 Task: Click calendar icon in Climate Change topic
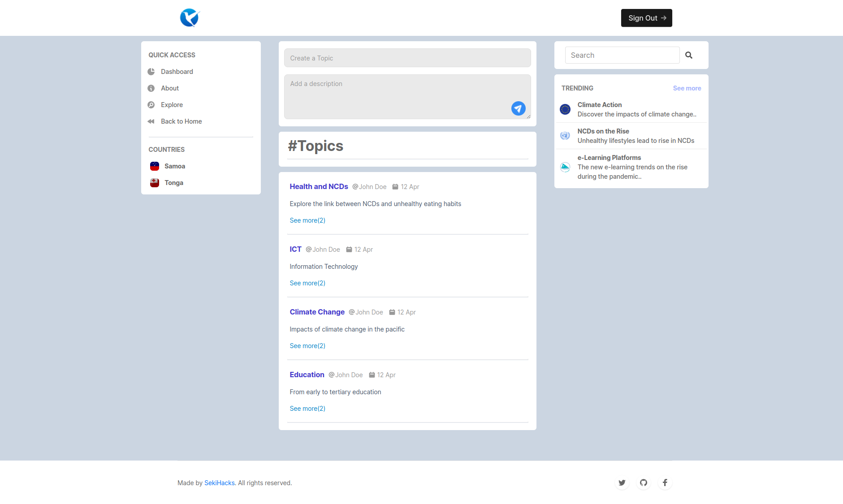[392, 312]
